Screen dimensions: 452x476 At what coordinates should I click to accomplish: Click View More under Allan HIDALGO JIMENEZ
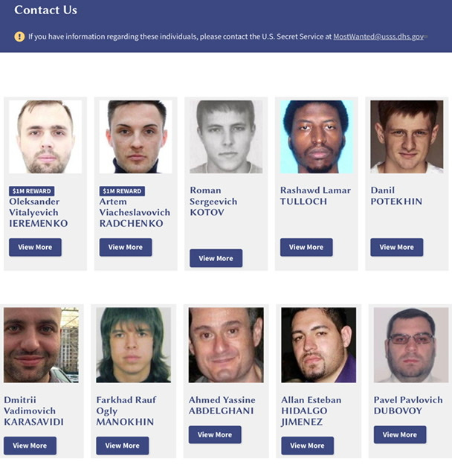point(308,446)
